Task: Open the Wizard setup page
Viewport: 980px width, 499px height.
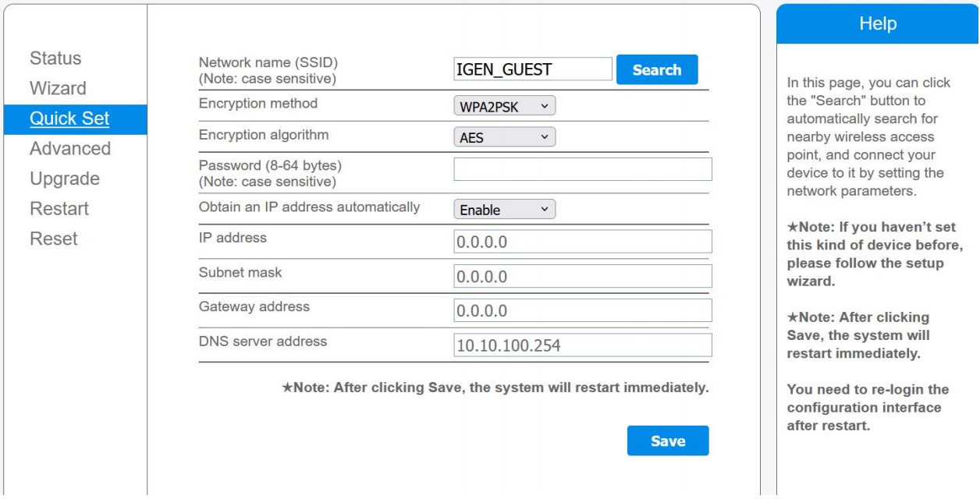Action: [58, 88]
